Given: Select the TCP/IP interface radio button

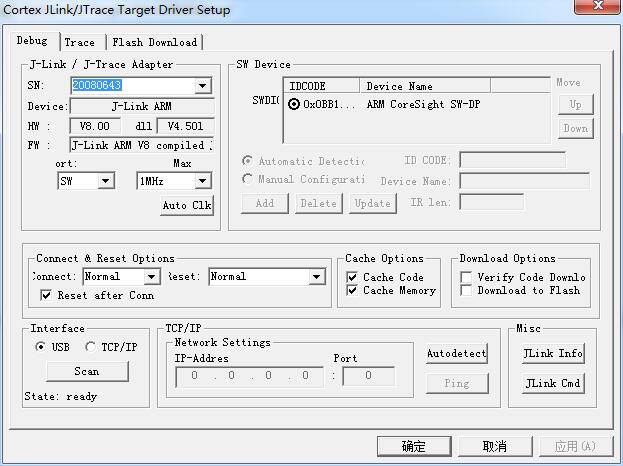Looking at the screenshot, I should [x=91, y=347].
